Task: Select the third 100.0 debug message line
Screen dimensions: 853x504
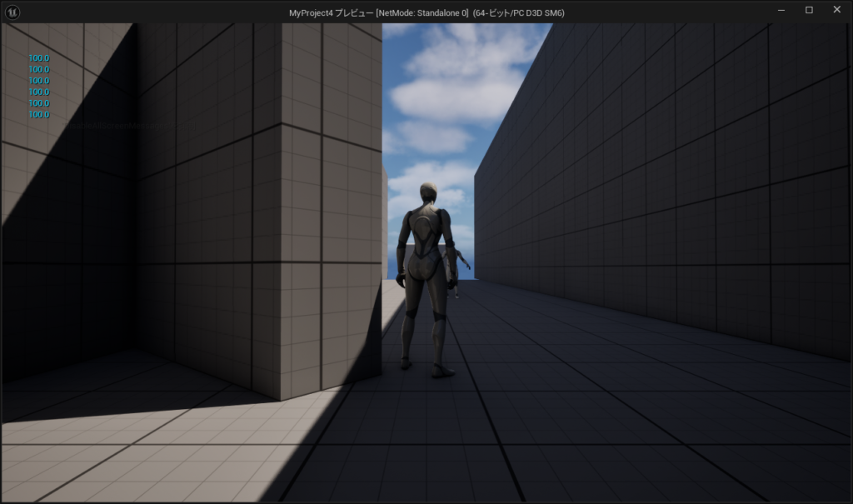Action: pyautogui.click(x=38, y=81)
